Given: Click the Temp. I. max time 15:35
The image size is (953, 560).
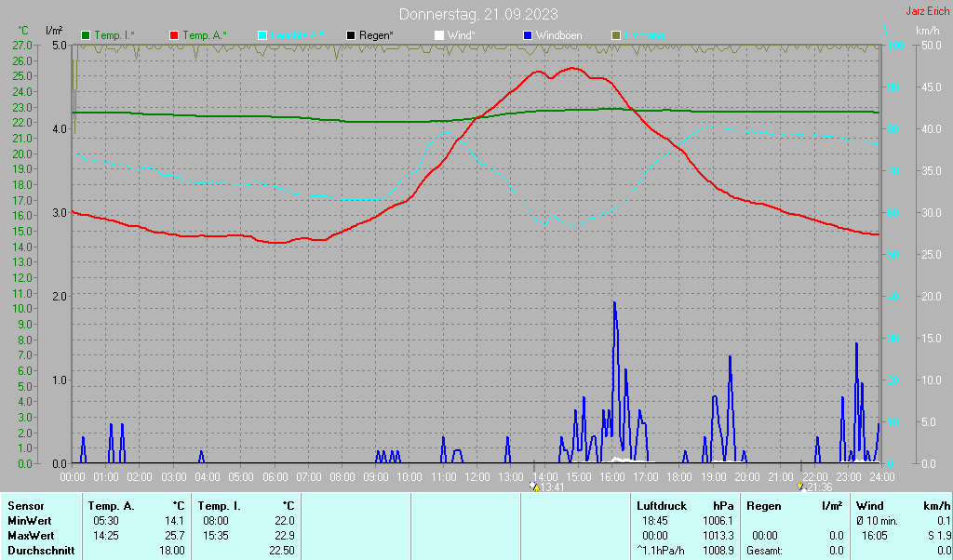Looking at the screenshot, I should click(216, 537).
